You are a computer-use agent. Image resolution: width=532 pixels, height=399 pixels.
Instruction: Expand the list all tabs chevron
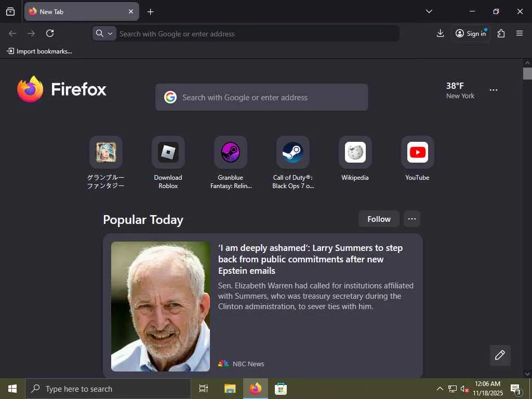[x=429, y=11]
